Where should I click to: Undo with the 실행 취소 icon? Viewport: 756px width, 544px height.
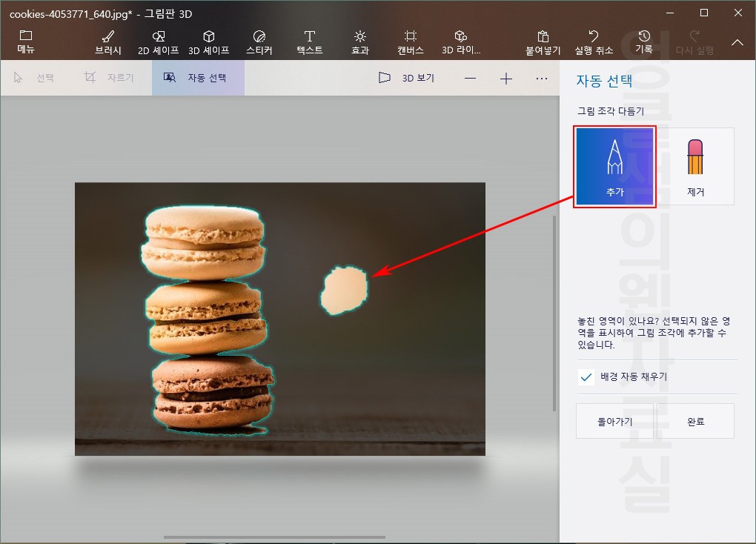[592, 41]
